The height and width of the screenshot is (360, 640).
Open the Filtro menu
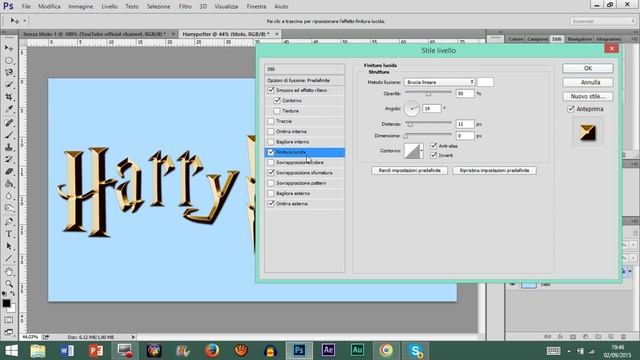pos(185,7)
